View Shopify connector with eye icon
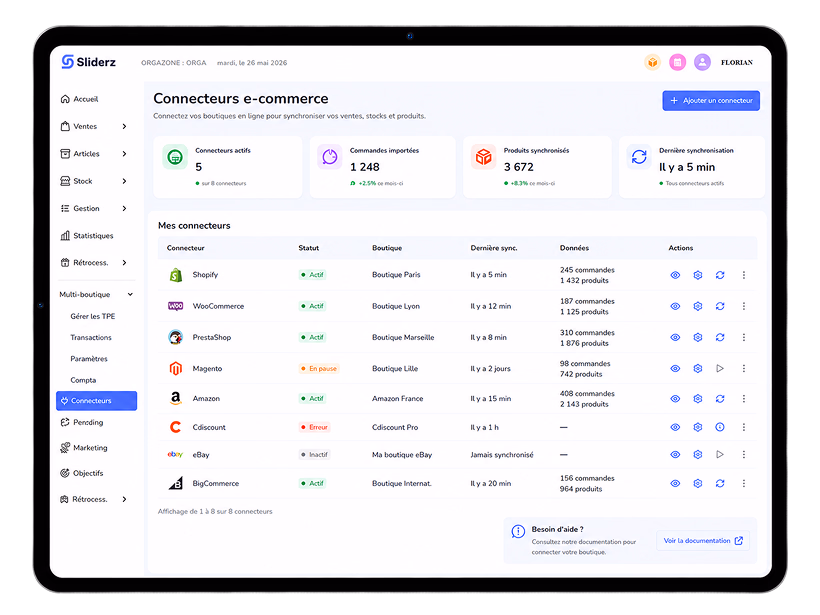820x615 pixels. tap(675, 275)
